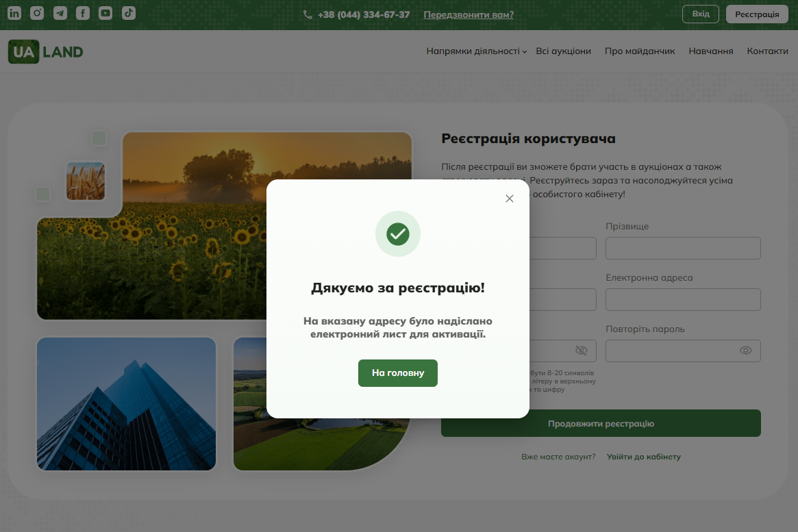The image size is (798, 532).
Task: Click the phone handset icon
Action: tap(308, 15)
